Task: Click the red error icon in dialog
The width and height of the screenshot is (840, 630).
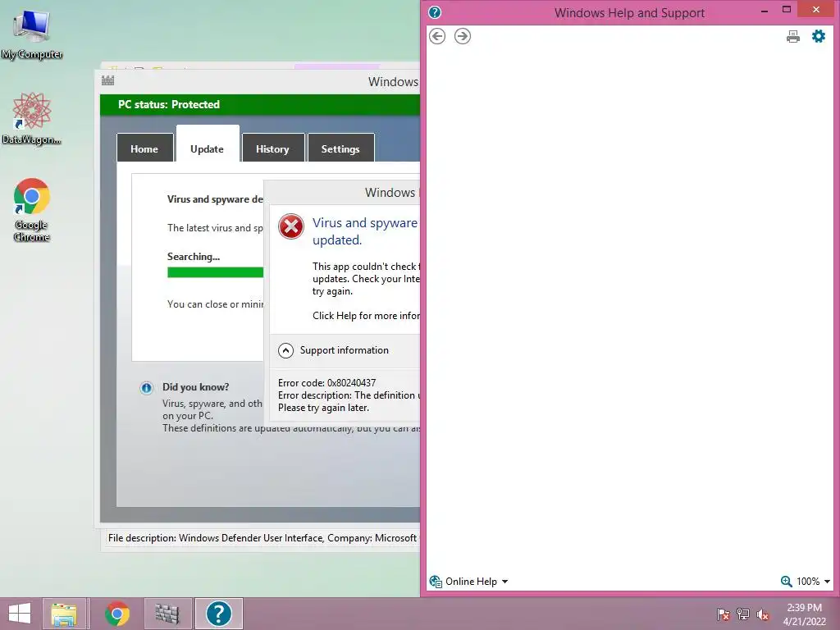Action: coord(291,226)
